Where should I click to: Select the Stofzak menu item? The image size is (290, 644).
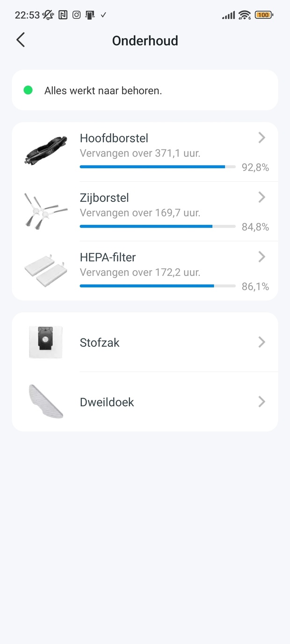145,342
